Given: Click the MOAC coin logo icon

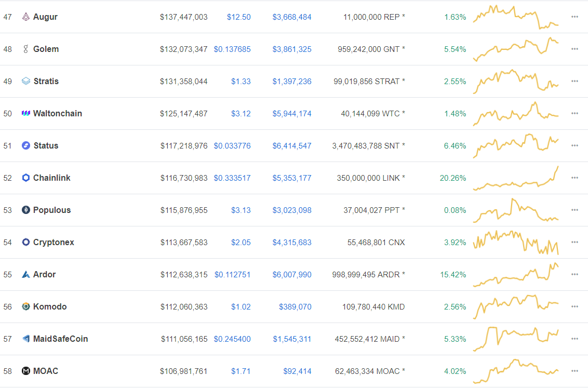Looking at the screenshot, I should tap(25, 371).
